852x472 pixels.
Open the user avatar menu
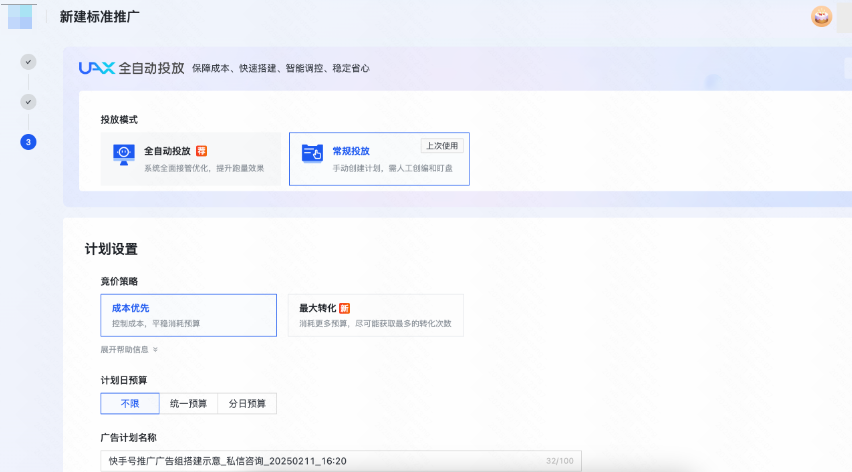coord(821,17)
